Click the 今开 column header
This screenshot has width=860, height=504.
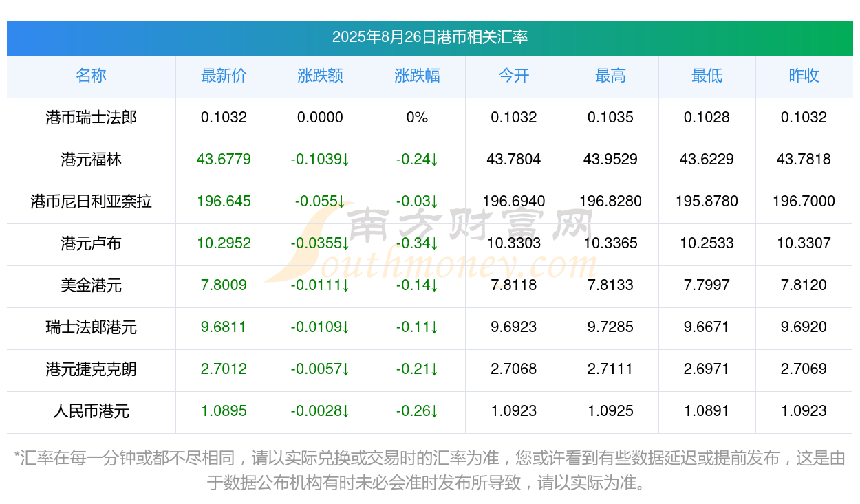click(514, 76)
